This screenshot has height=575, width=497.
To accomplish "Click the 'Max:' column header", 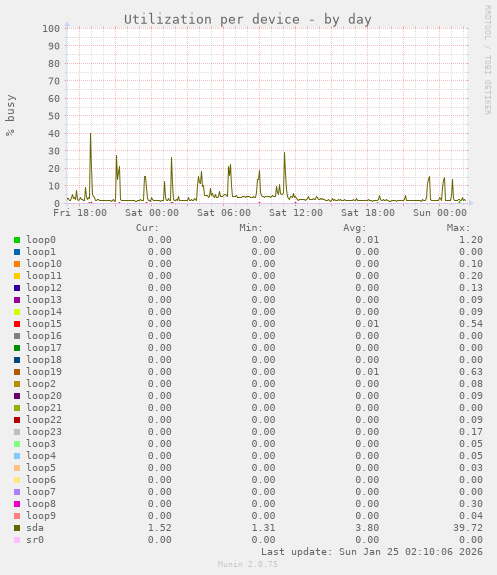I will coord(458,228).
